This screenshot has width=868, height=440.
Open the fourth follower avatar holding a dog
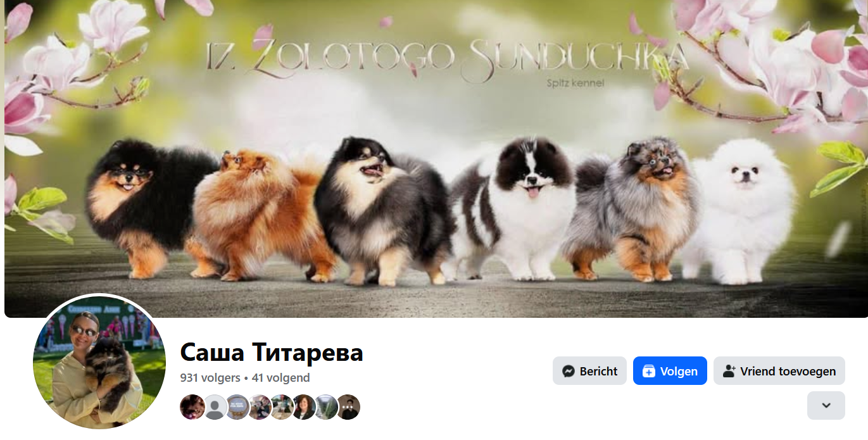[260, 407]
